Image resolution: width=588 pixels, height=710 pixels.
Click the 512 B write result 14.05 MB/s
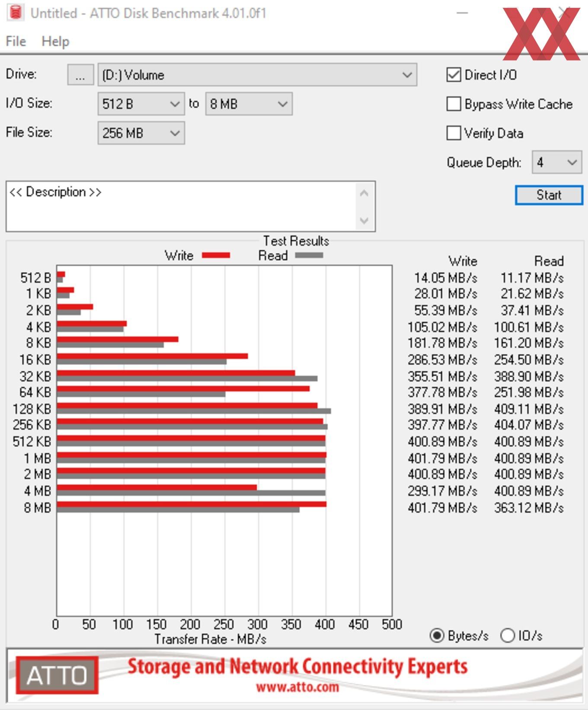tap(446, 277)
